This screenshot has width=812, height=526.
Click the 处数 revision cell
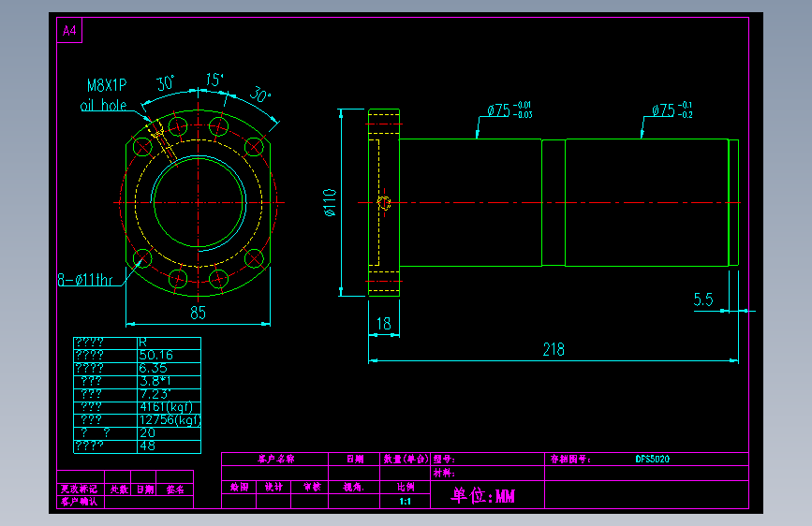(119, 489)
